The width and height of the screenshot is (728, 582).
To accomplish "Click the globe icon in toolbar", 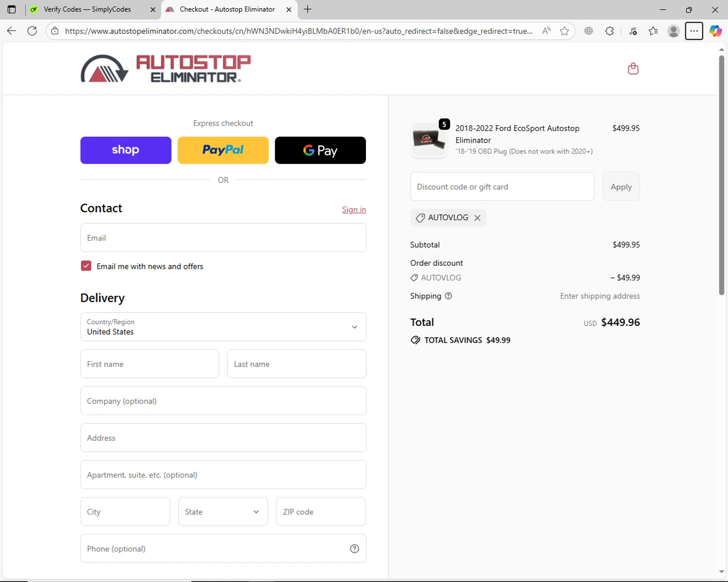I will pyautogui.click(x=589, y=31).
